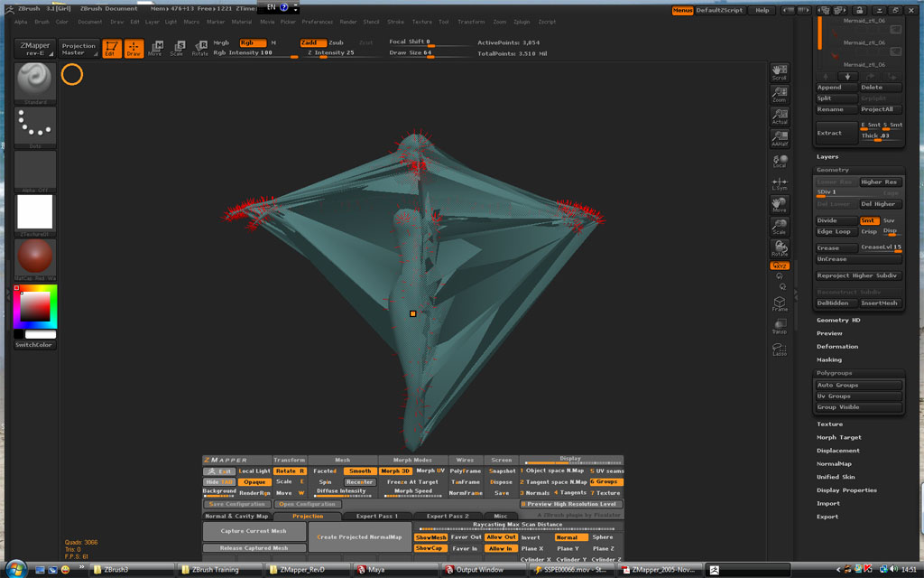Image resolution: width=924 pixels, height=578 pixels.
Task: Click the AAHalf icon
Action: 780,138
